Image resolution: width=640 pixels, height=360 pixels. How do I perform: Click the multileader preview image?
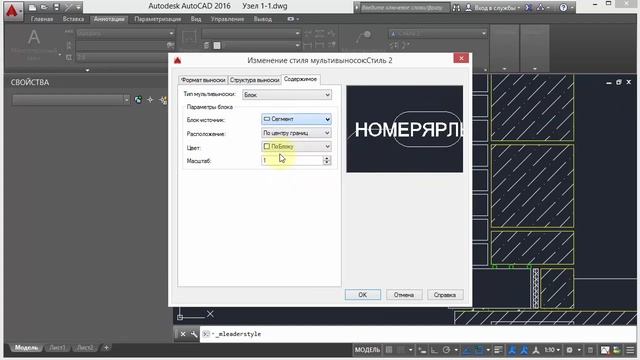404,129
